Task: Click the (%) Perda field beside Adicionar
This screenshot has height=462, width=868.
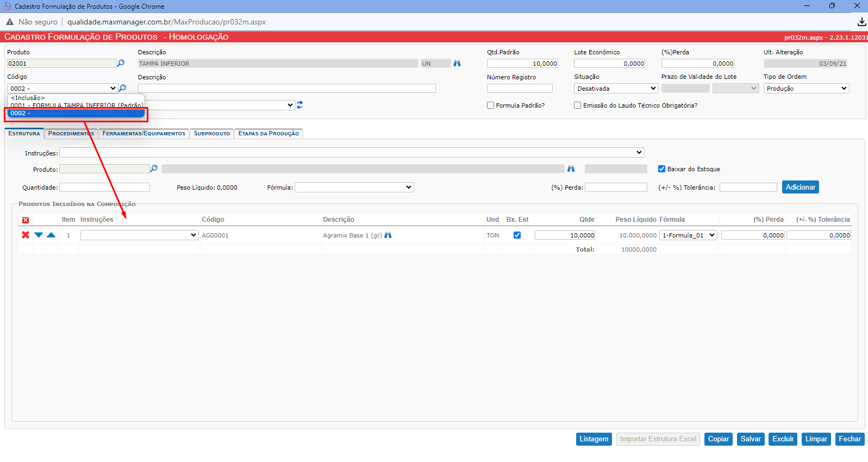Action: 616,187
